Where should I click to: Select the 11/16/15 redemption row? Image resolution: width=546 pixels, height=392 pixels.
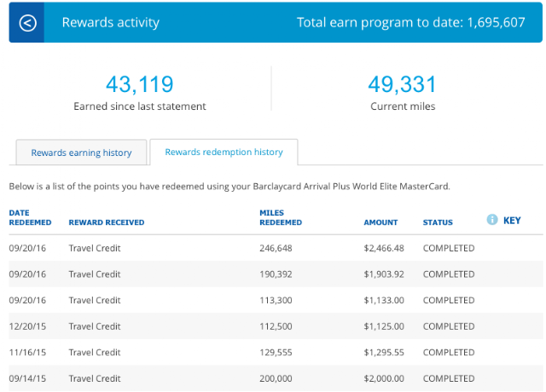(x=276, y=352)
